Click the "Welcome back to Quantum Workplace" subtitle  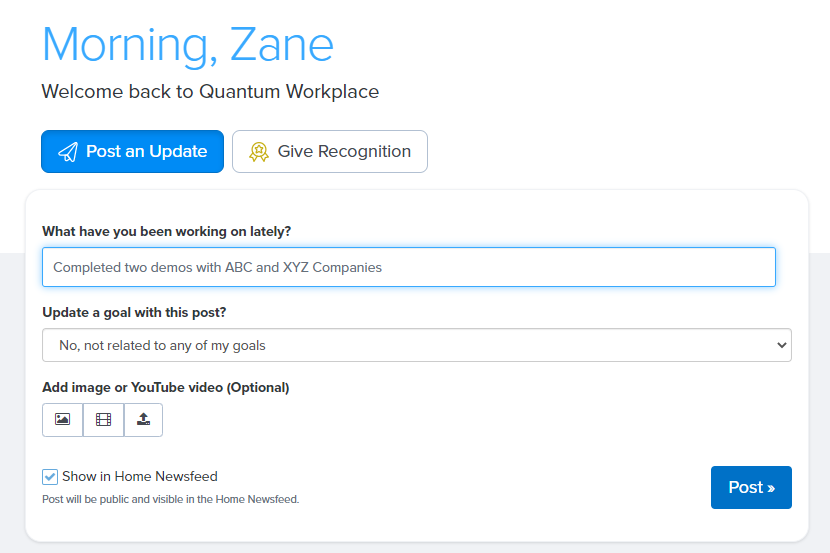tap(210, 92)
